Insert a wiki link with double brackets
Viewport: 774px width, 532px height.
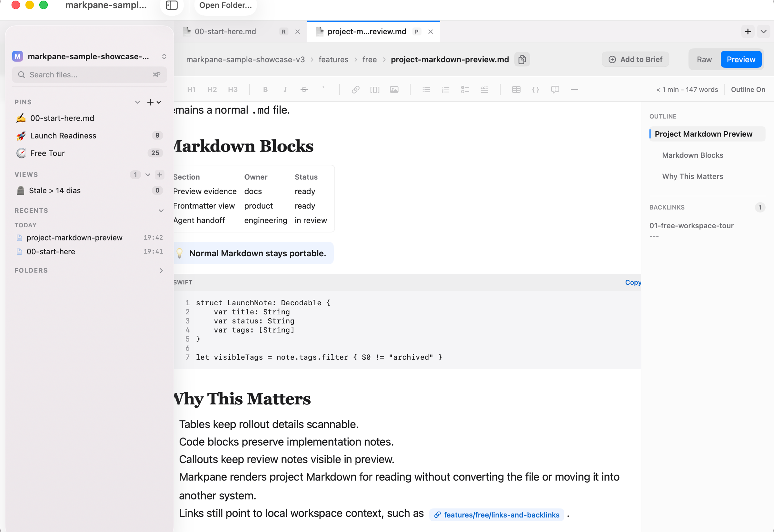[375, 89]
